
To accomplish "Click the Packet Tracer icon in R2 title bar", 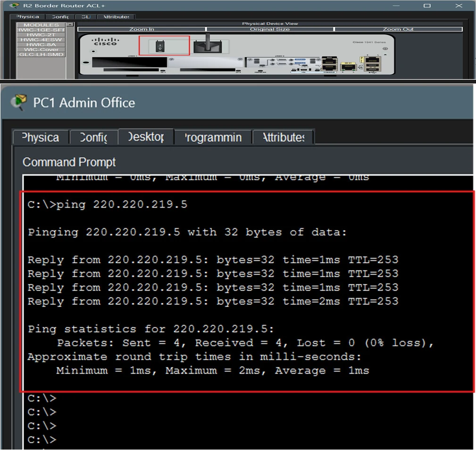I will pyautogui.click(x=14, y=6).
